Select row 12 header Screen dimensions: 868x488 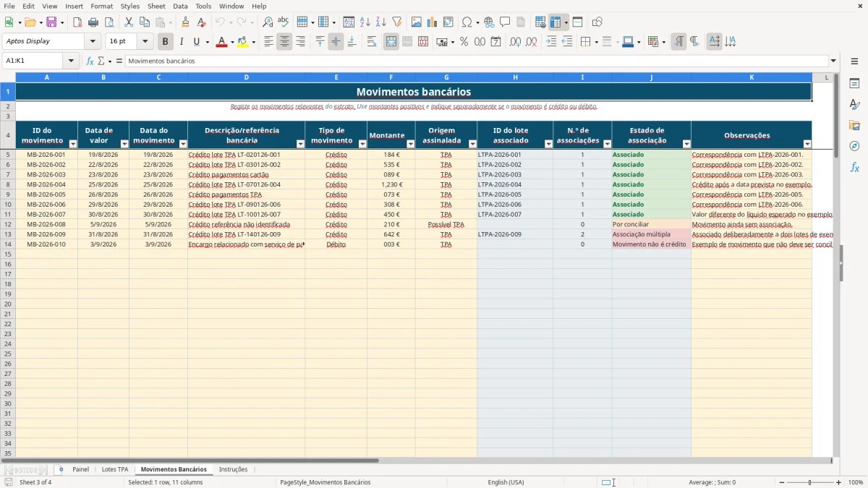[x=8, y=224]
